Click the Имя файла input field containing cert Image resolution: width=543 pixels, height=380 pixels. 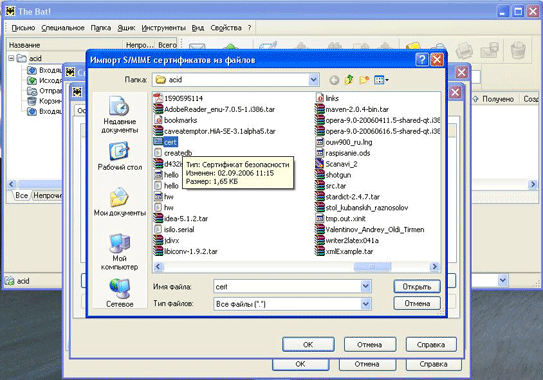pyautogui.click(x=287, y=286)
